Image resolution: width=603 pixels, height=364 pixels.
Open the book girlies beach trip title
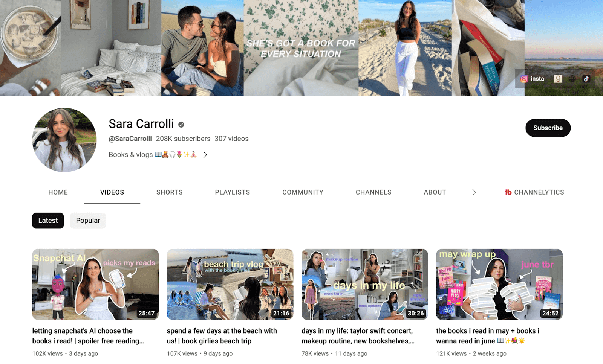click(222, 336)
